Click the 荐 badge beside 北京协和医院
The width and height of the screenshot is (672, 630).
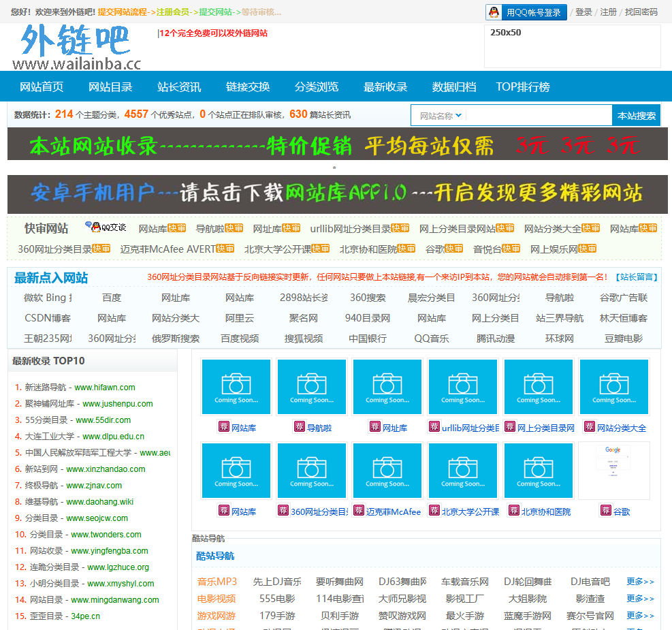click(x=513, y=510)
